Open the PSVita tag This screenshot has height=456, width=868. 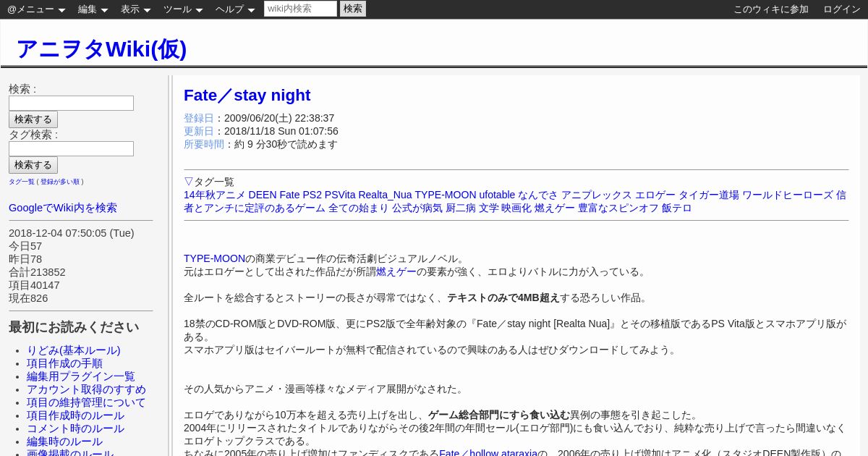pyautogui.click(x=340, y=195)
